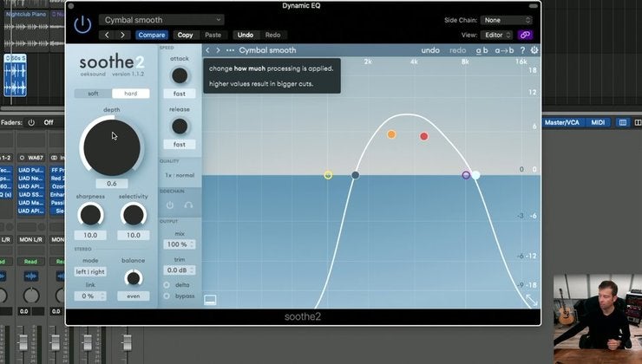Click the sidechain headphones listen icon
The height and width of the screenshot is (364, 642).
(188, 205)
